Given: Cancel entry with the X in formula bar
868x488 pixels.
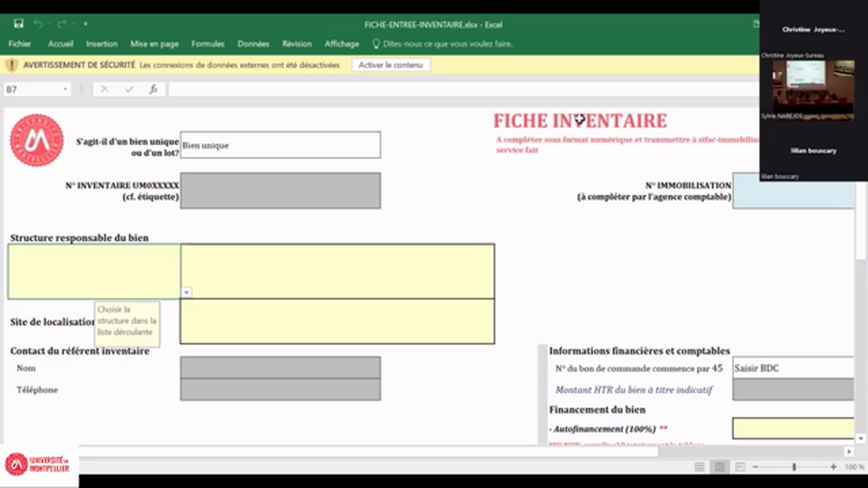Looking at the screenshot, I should pyautogui.click(x=104, y=89).
